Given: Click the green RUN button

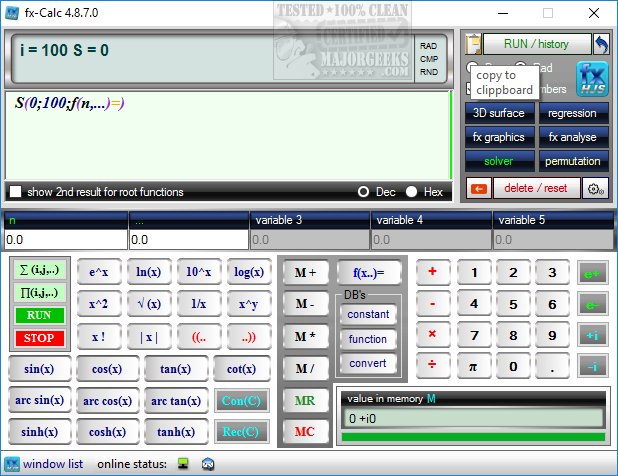Looking at the screenshot, I should pyautogui.click(x=39, y=315).
